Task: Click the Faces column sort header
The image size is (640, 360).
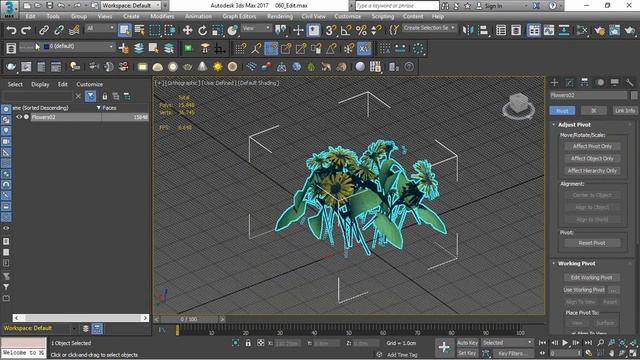Action: [x=109, y=108]
